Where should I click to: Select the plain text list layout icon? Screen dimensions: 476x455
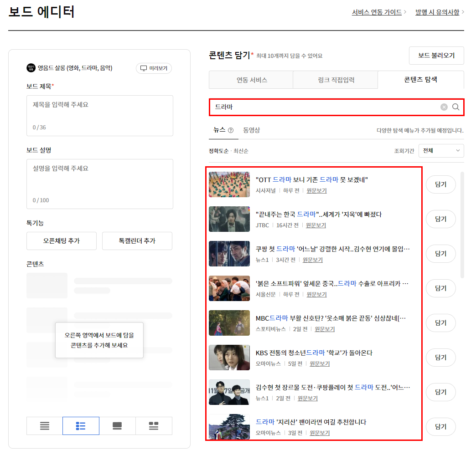[x=45, y=425]
